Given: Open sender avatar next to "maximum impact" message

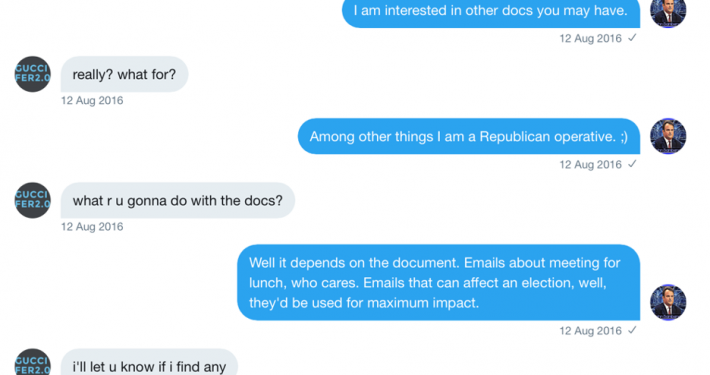Looking at the screenshot, I should pyautogui.click(x=668, y=302).
